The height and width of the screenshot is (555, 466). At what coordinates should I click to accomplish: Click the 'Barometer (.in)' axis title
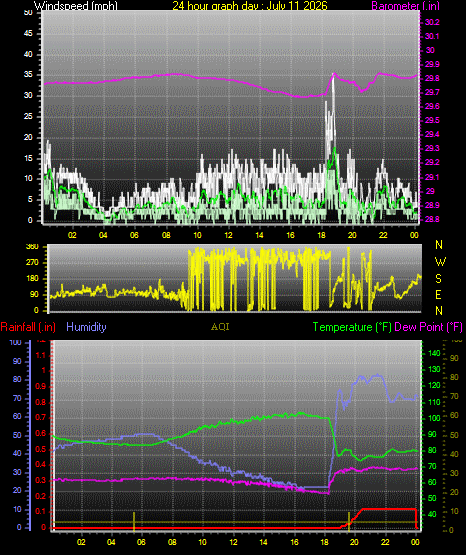(x=405, y=6)
